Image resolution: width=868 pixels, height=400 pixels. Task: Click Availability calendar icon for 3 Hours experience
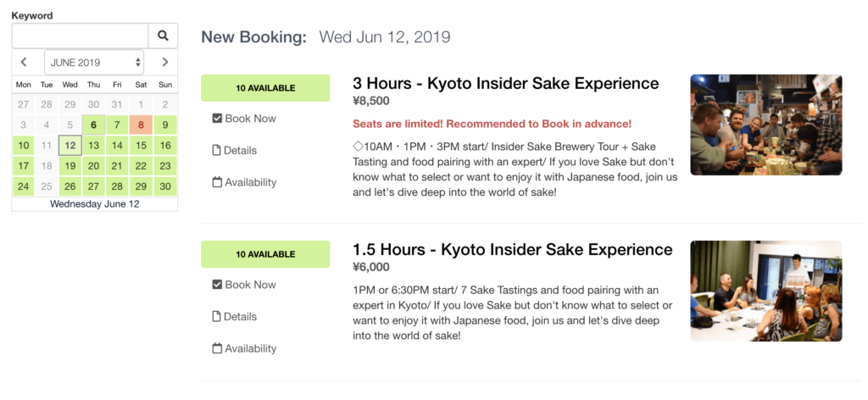click(217, 182)
